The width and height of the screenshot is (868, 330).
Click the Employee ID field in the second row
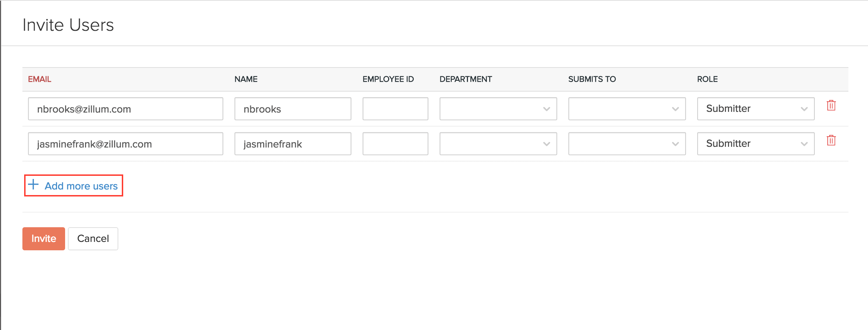[x=395, y=143]
